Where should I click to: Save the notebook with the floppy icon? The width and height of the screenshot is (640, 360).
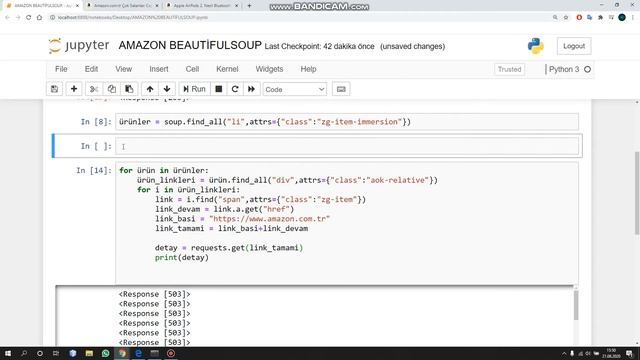[x=54, y=89]
